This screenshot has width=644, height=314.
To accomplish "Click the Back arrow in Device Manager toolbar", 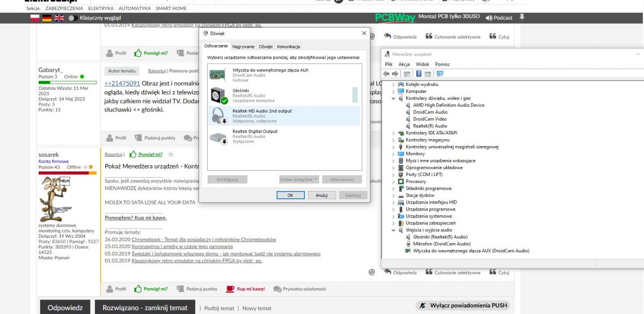I will click(x=386, y=74).
